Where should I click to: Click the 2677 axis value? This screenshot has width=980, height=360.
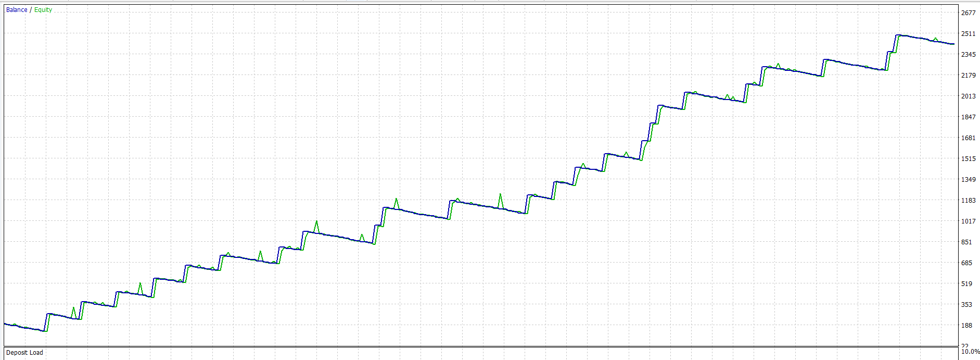click(x=969, y=13)
